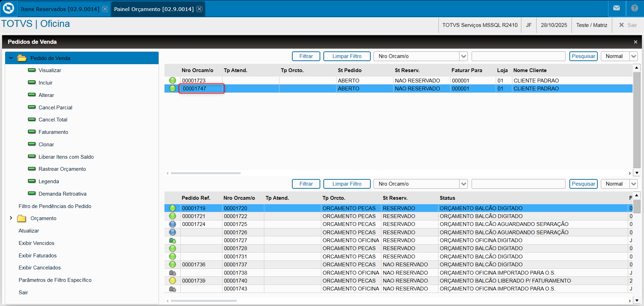644x306 pixels.
Task: Click the lower grid Status column header
Action: [x=447, y=198]
